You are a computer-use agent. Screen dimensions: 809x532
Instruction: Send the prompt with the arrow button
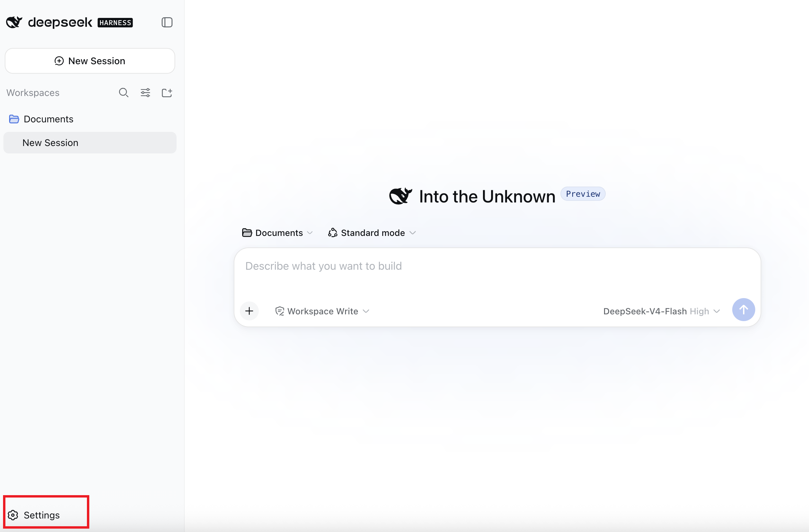coord(743,310)
